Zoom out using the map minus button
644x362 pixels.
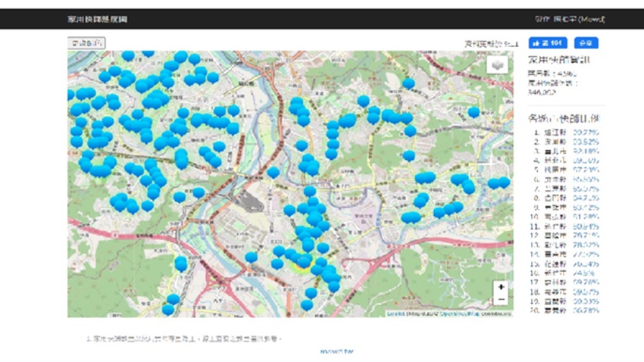[x=502, y=299]
